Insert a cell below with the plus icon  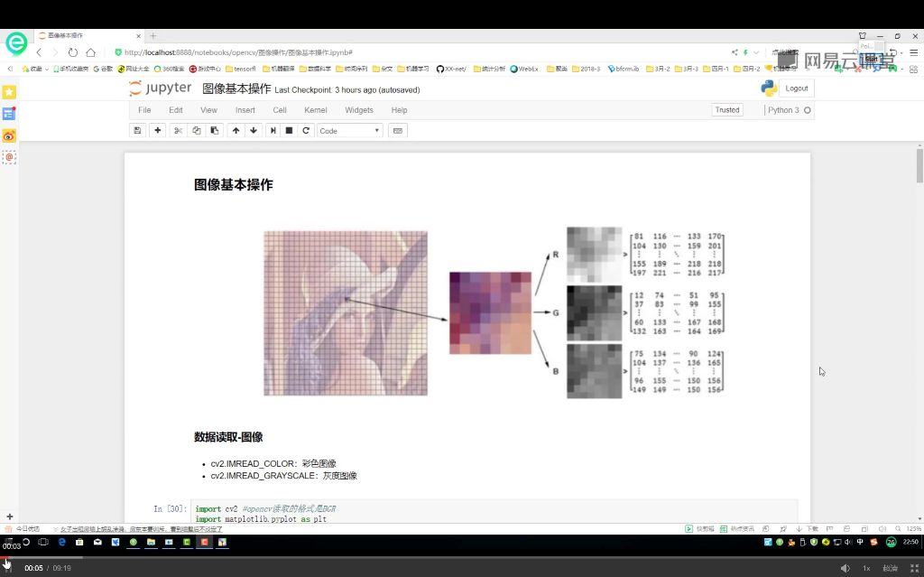(x=157, y=130)
